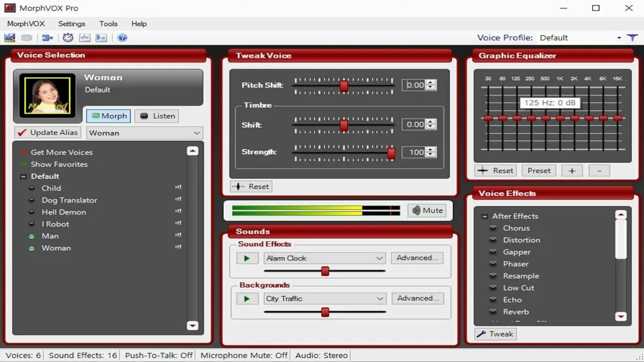Click the toolbar icon right of the waveform

pos(101,38)
